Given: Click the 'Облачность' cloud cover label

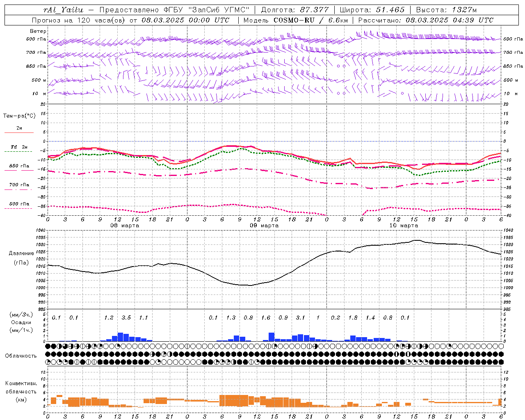Looking at the screenshot, I should tap(21, 356).
